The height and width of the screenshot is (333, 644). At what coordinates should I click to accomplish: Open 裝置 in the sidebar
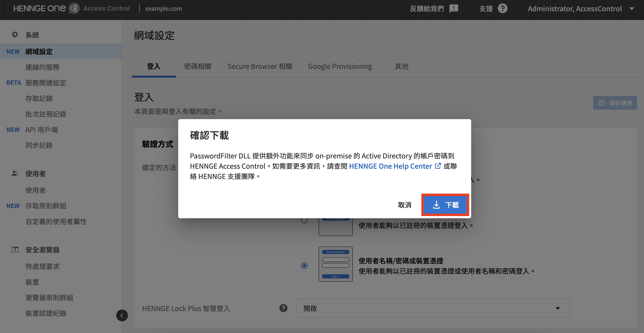[32, 282]
